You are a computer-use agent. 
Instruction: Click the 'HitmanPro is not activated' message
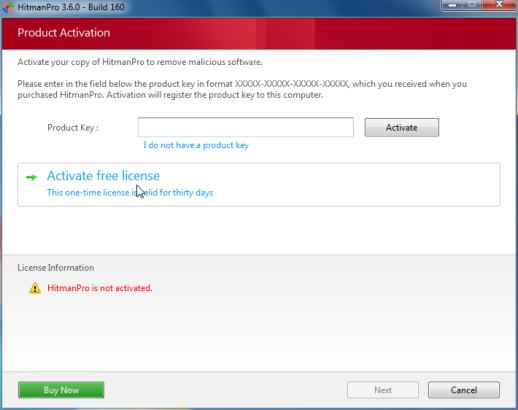click(100, 288)
